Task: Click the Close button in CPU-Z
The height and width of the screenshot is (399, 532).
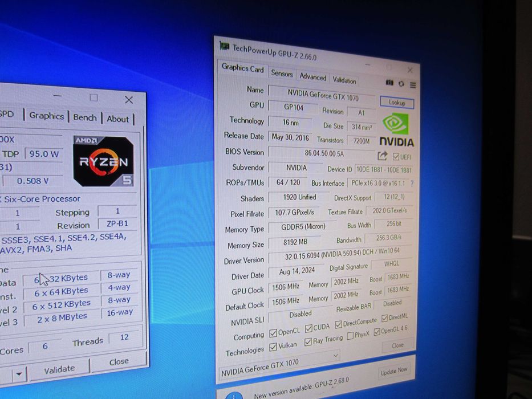Action: 119,362
